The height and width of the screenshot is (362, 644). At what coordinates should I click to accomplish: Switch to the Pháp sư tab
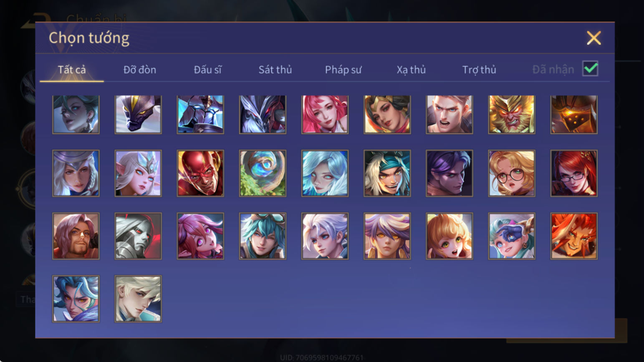pos(343,70)
